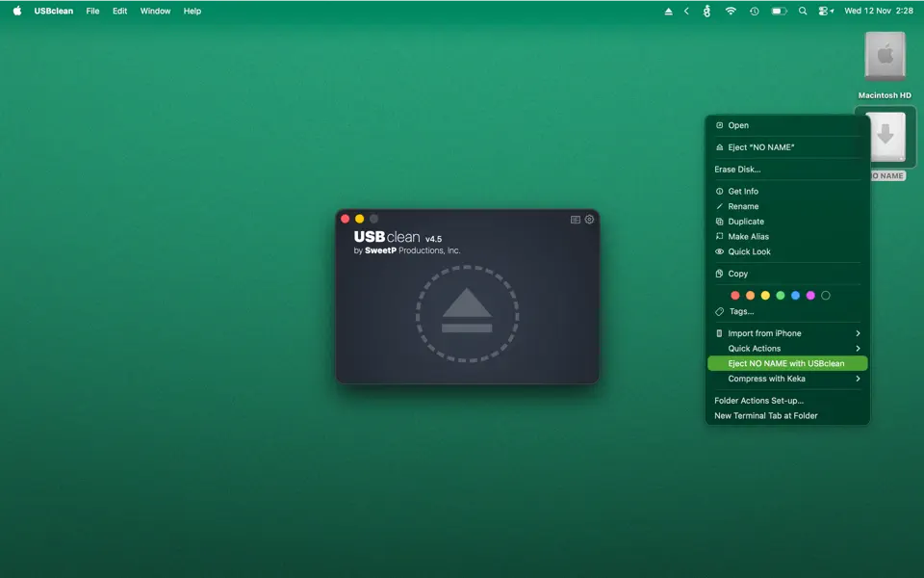
Task: Tag the drive with the green color swatch
Action: (x=780, y=295)
